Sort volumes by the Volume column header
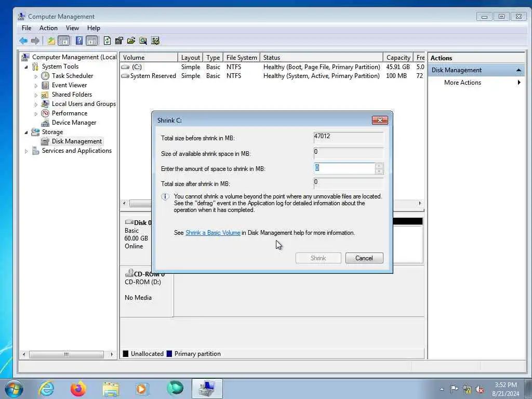532x399 pixels. point(149,58)
